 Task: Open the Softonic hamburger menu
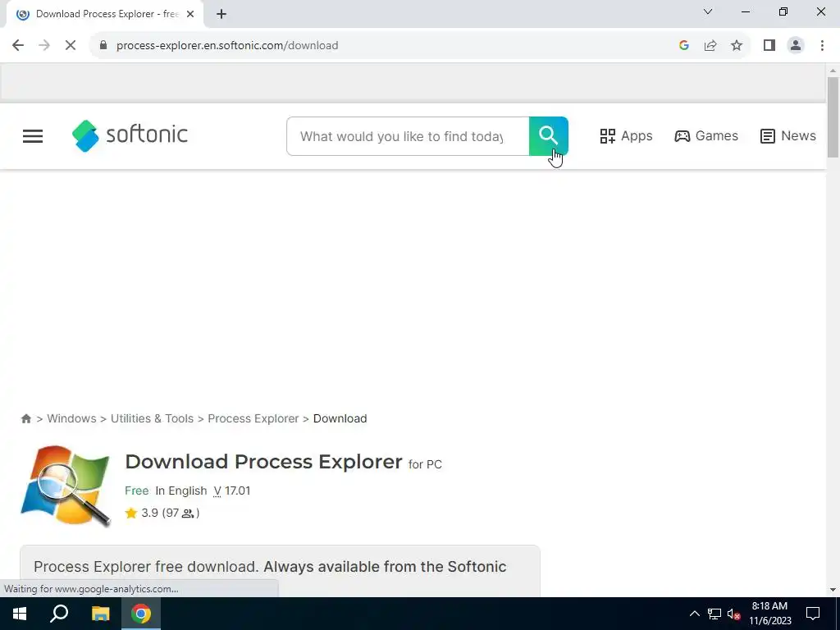33,136
